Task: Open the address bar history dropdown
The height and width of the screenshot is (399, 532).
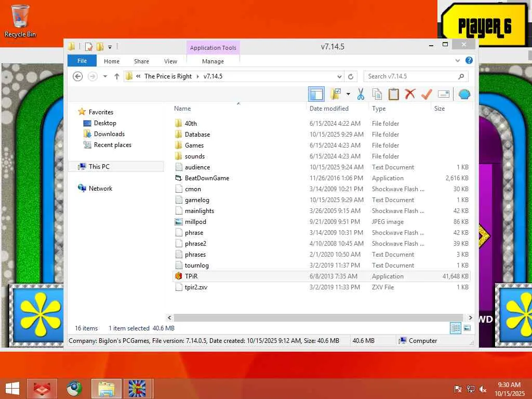Action: pos(339,76)
